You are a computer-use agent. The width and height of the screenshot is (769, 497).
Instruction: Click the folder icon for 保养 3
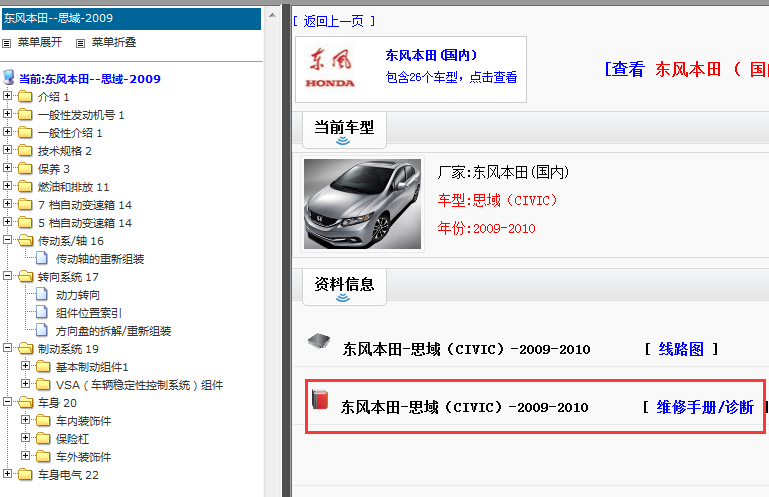[25, 169]
